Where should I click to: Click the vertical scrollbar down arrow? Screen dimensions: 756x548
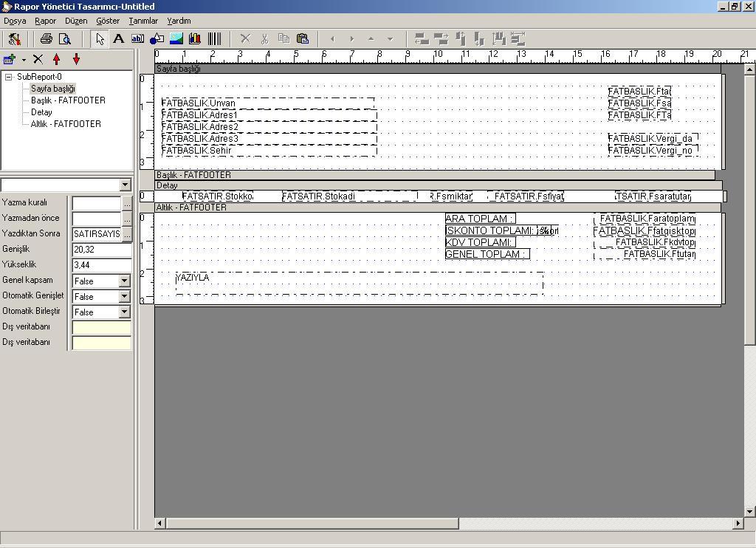point(749,511)
